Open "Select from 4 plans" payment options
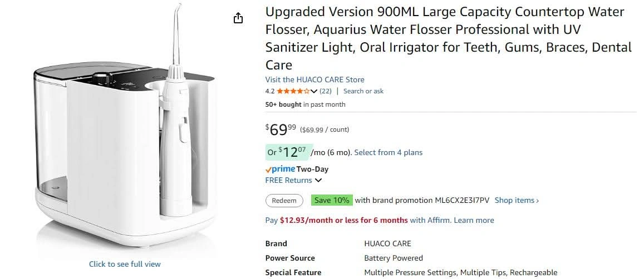Image resolution: width=644 pixels, height=279 pixels. 388,152
